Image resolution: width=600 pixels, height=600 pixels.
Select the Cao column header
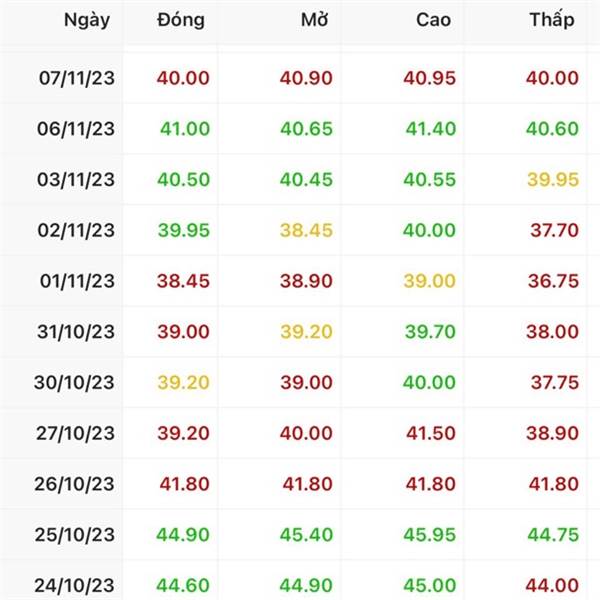[434, 20]
